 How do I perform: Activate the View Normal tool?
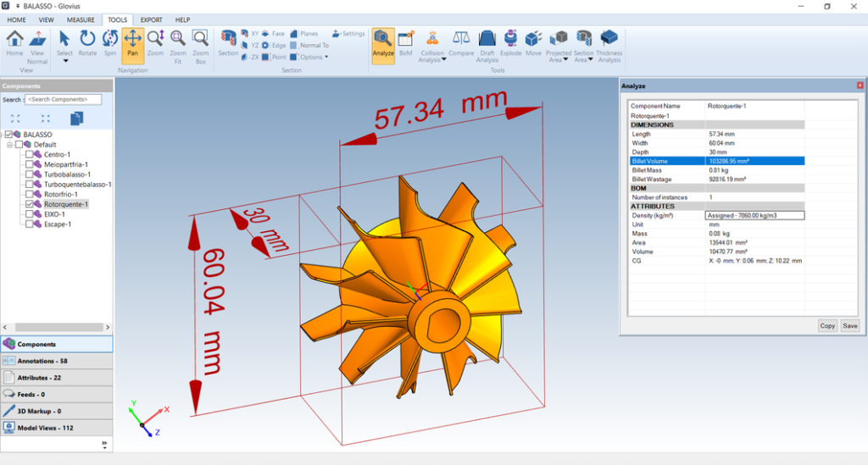37,47
